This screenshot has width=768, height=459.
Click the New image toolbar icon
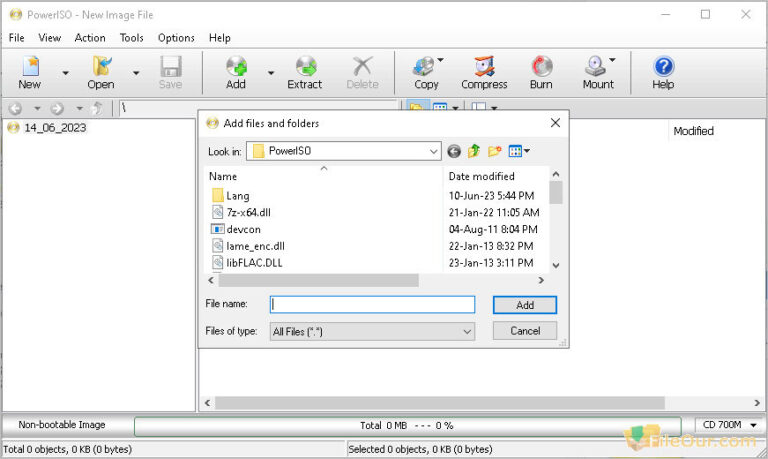[30, 72]
